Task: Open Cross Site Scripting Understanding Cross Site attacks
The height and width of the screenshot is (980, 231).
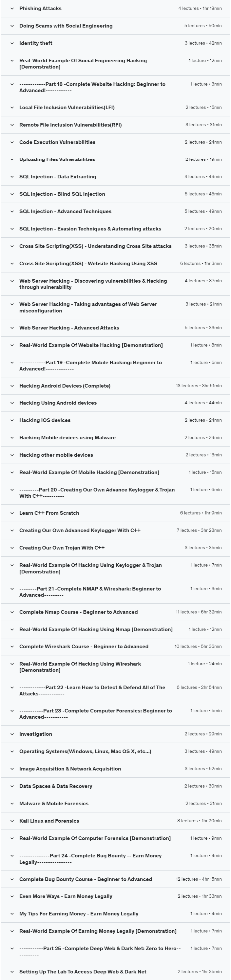Action: 95,246
